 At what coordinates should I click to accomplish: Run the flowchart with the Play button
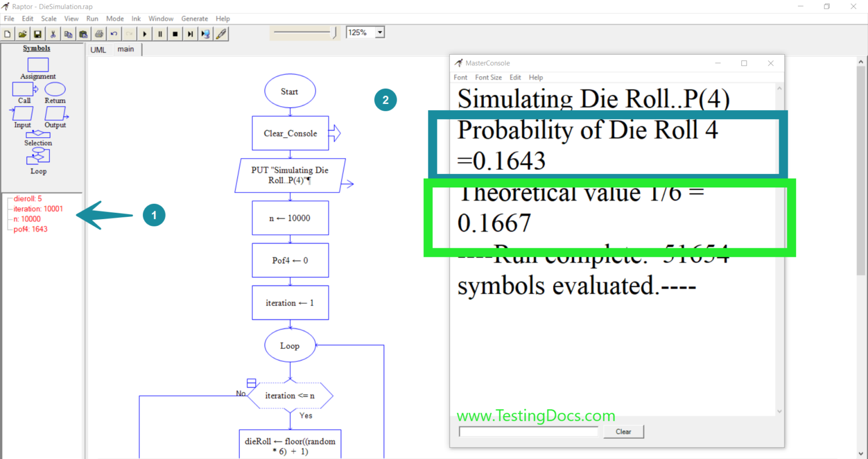[x=145, y=33]
